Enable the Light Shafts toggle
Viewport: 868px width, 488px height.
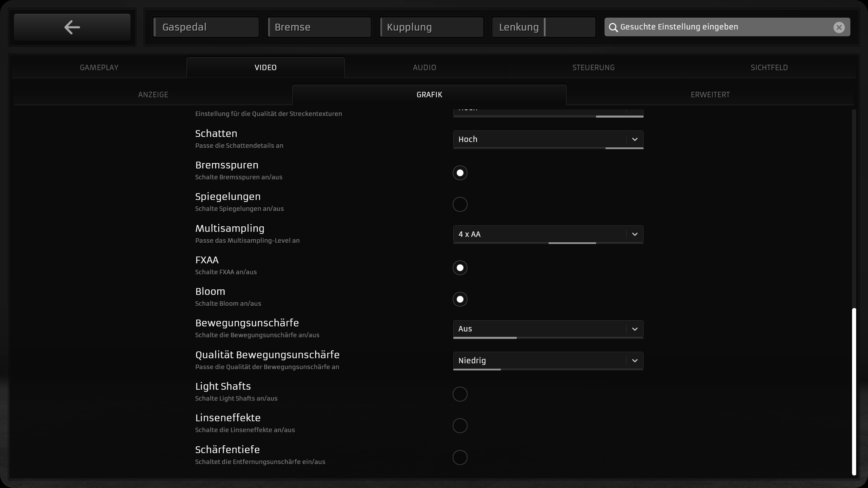pyautogui.click(x=460, y=394)
